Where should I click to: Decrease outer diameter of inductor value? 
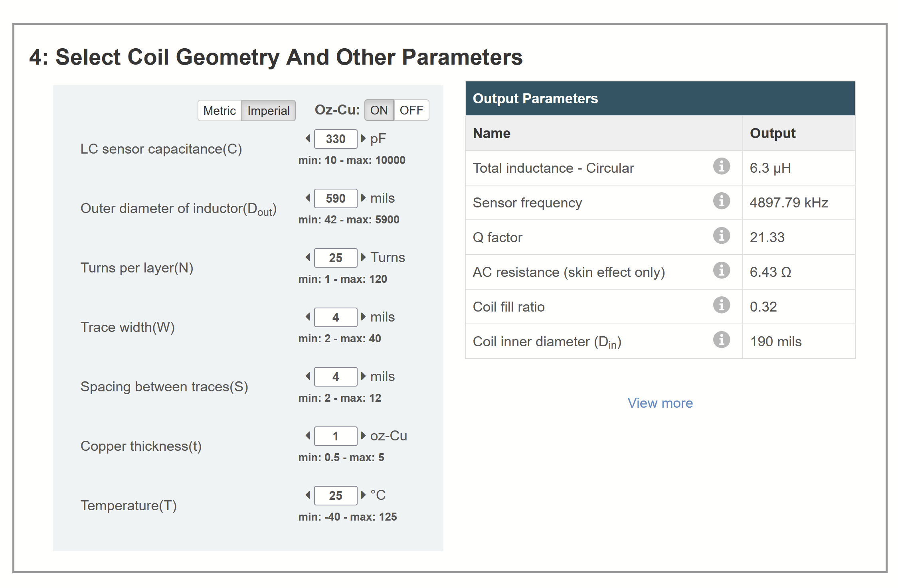pyautogui.click(x=308, y=198)
